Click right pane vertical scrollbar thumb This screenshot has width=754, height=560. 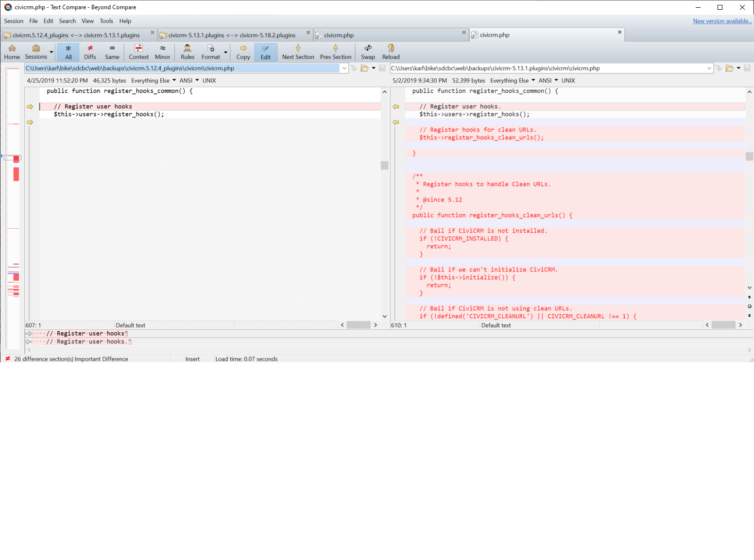tap(750, 156)
